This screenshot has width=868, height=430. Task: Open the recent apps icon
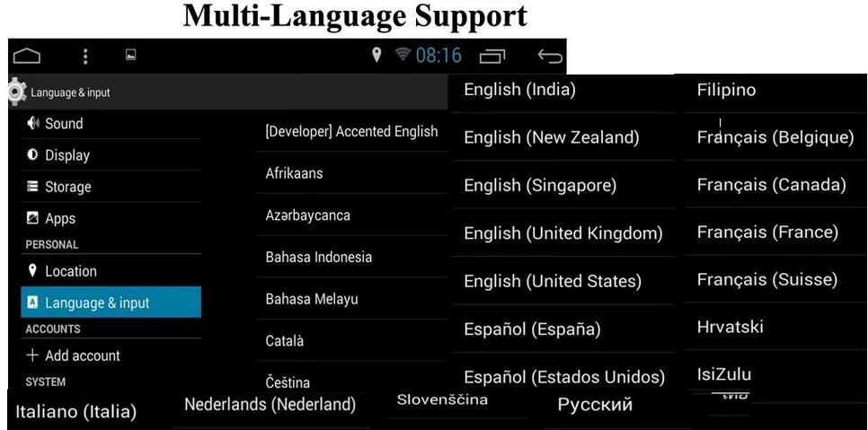click(x=492, y=56)
